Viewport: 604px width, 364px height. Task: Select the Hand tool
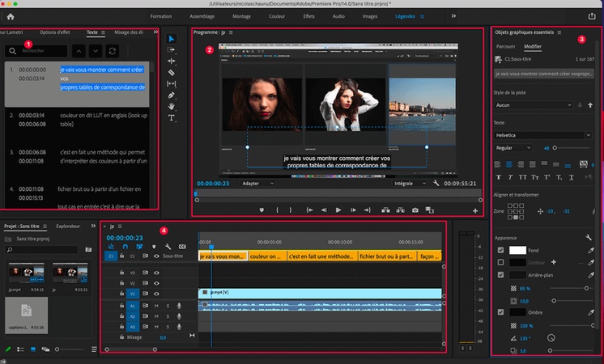pos(172,106)
